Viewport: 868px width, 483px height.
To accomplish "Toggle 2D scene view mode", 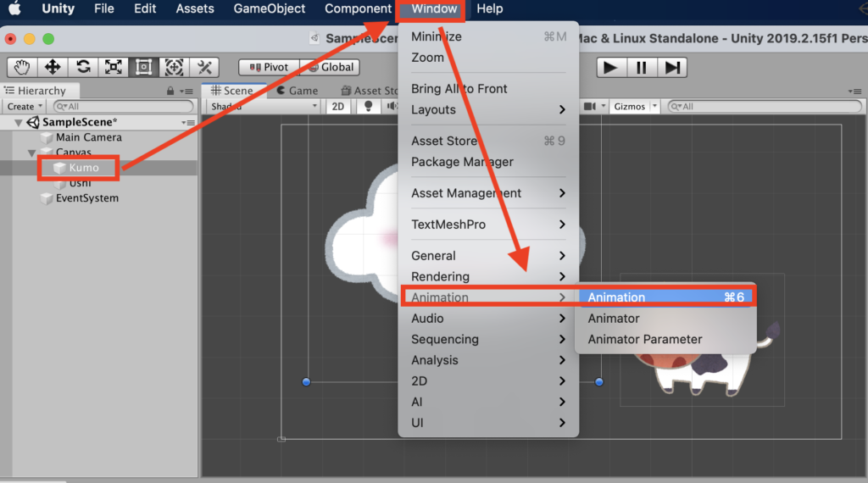I will [x=337, y=106].
